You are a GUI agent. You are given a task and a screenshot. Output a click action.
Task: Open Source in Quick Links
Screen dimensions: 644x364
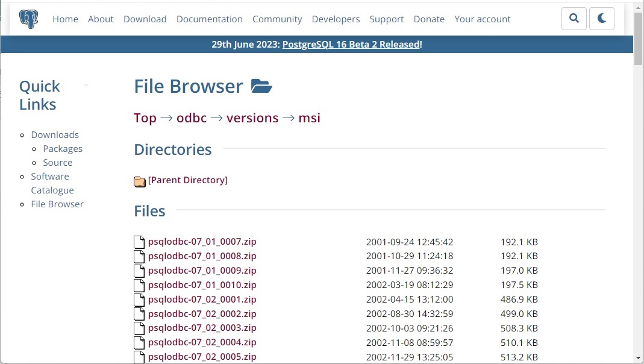click(58, 163)
